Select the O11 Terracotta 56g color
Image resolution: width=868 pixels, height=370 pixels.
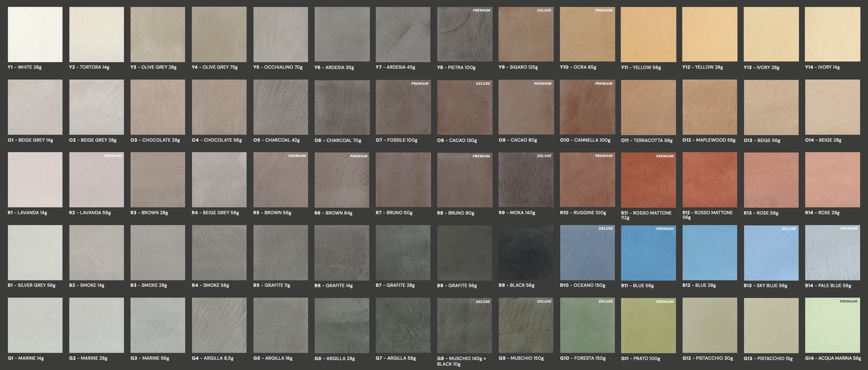tap(648, 107)
